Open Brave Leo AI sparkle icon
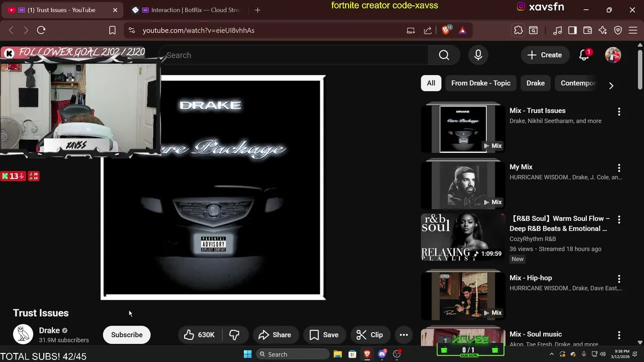The image size is (644, 362). pos(603,30)
